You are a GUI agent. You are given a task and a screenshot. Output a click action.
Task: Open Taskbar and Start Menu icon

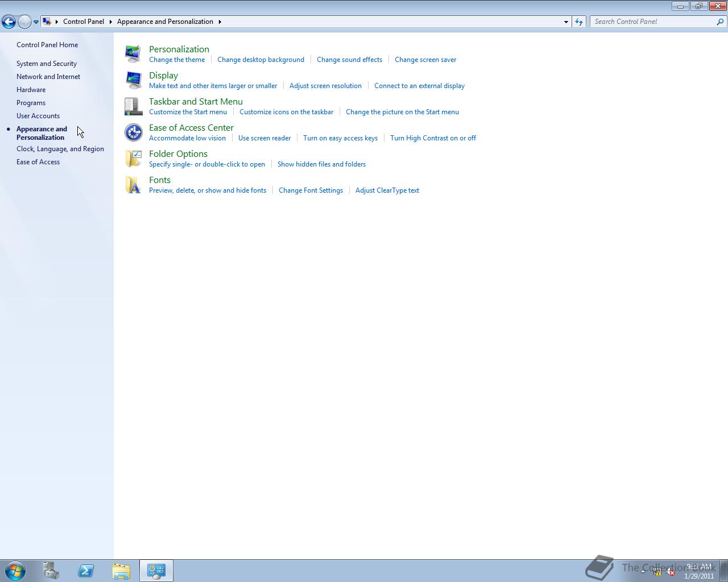coord(133,106)
